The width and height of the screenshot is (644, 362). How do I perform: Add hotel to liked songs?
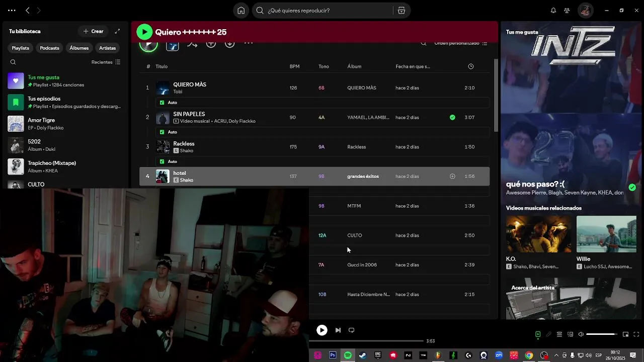[452, 176]
